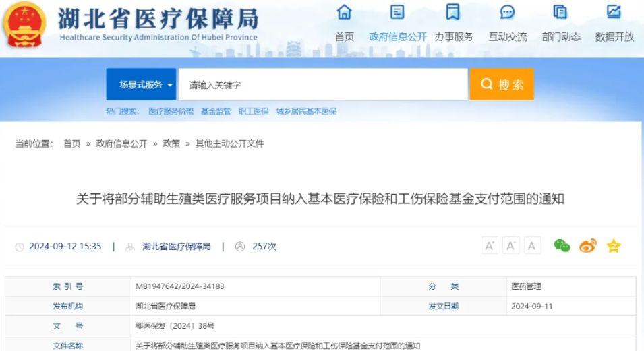This screenshot has width=644, height=351.
Task: Increase font size with A+ button
Action: pyautogui.click(x=490, y=246)
